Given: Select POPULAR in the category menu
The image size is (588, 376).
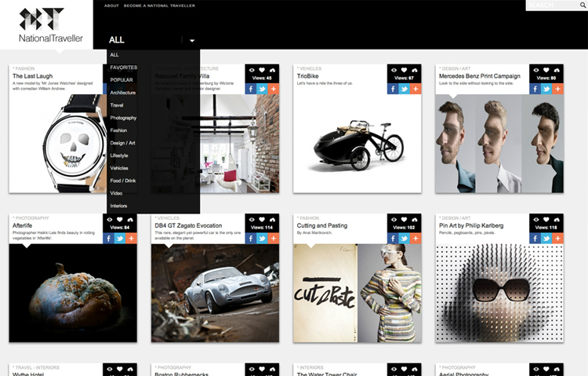Looking at the screenshot, I should 122,80.
